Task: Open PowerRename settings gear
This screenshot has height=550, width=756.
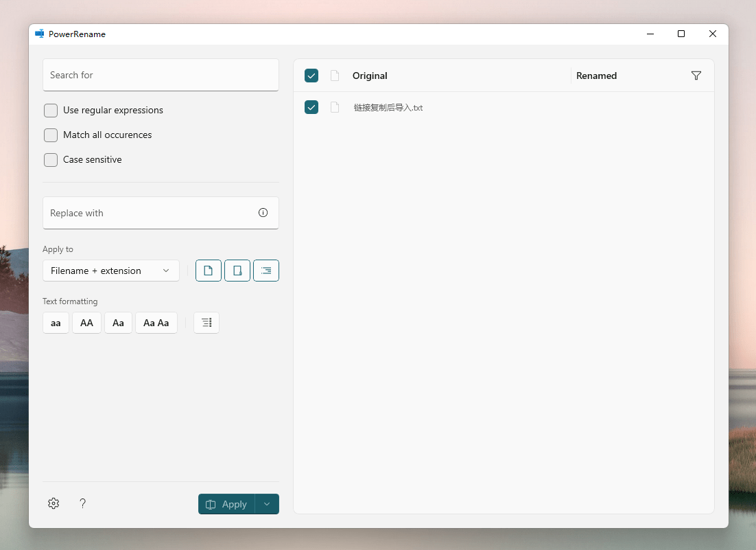Action: click(54, 504)
